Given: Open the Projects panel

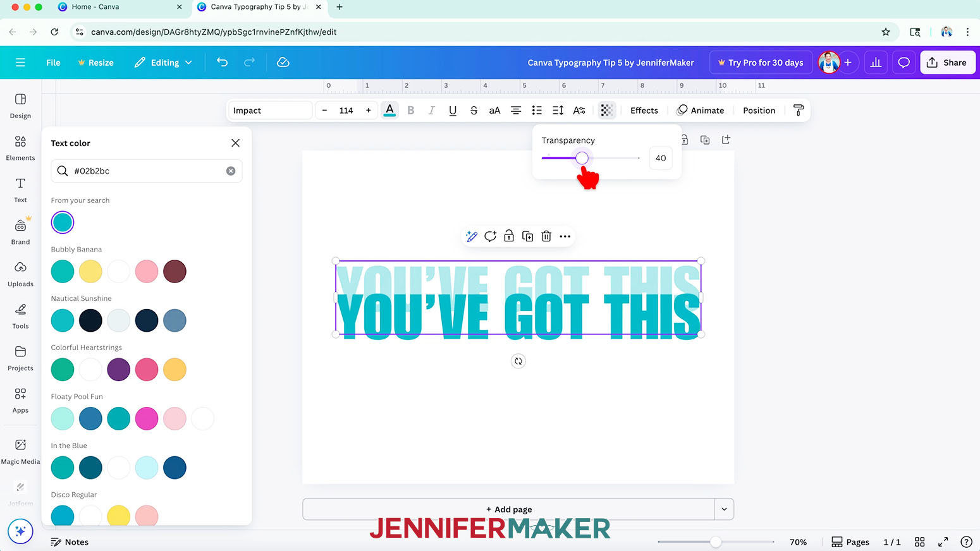Looking at the screenshot, I should [20, 358].
